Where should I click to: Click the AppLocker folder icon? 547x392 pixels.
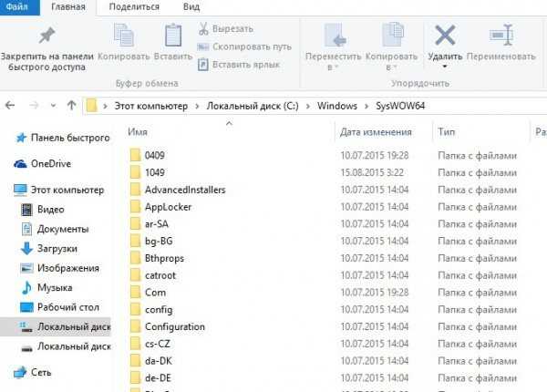(135, 206)
